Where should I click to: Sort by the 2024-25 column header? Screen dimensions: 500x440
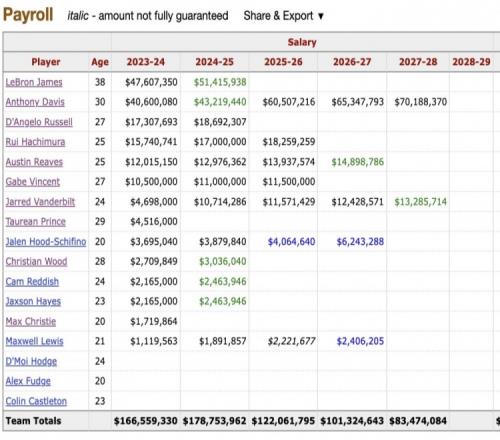point(214,62)
